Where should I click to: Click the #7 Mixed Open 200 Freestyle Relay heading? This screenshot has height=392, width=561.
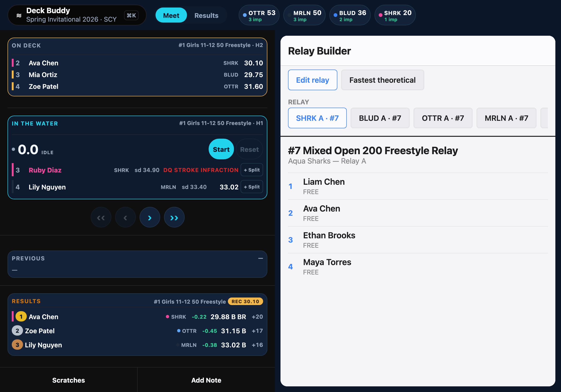pos(373,151)
